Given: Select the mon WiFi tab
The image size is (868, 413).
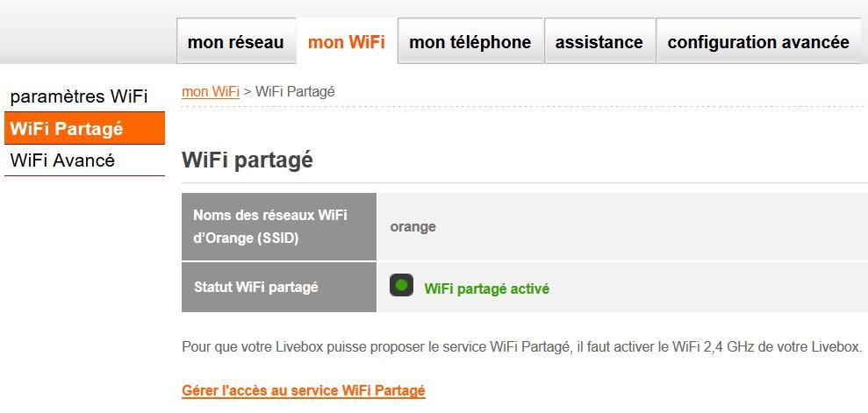Looking at the screenshot, I should pyautogui.click(x=346, y=42).
